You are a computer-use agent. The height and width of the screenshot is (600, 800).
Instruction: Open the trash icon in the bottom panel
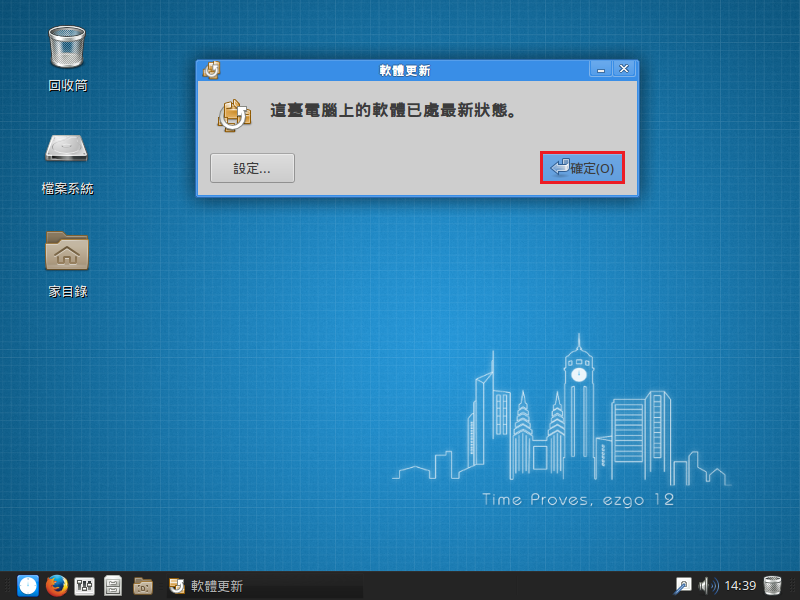772,586
